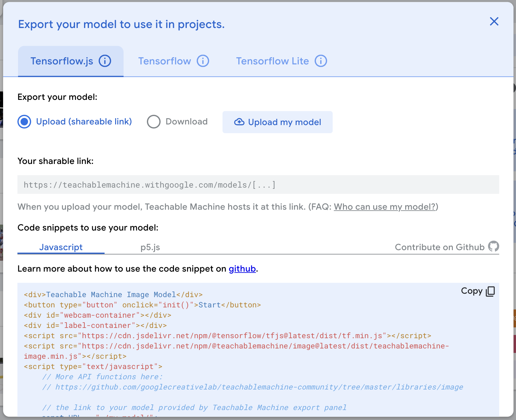Open the Tensorflow Lite tab
This screenshot has height=420, width=516.
pos(272,61)
